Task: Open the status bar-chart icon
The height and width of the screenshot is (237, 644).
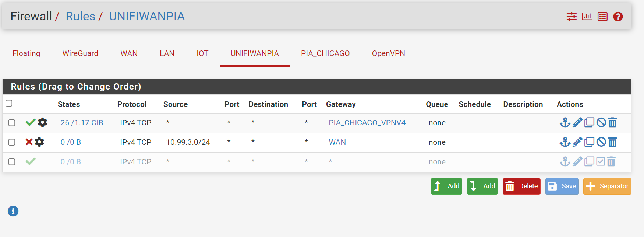Action: (x=587, y=17)
